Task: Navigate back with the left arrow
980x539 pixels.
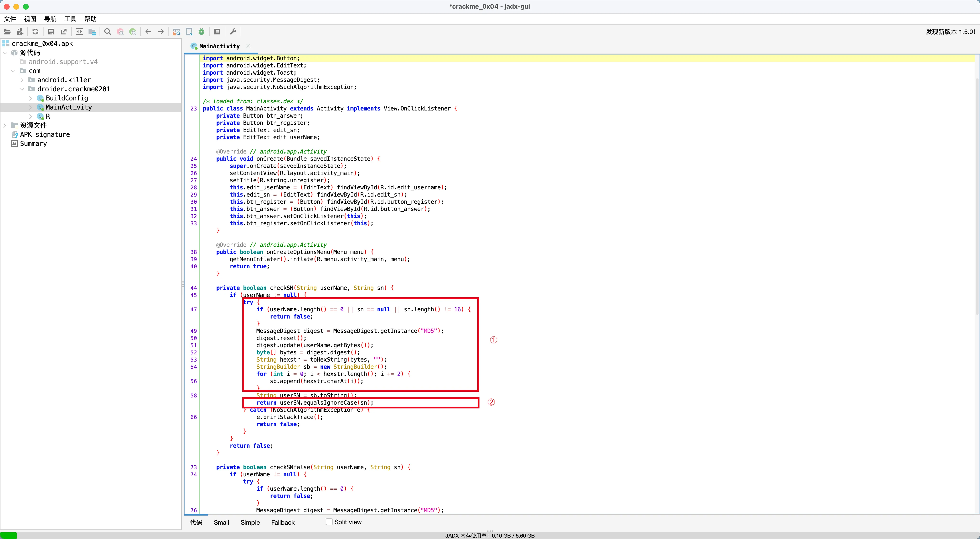Action: click(x=148, y=32)
